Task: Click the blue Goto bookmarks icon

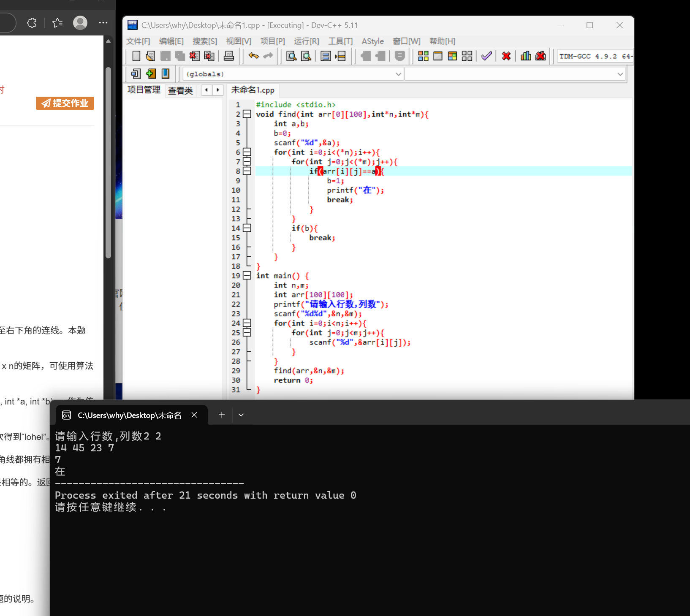Action: click(166, 74)
